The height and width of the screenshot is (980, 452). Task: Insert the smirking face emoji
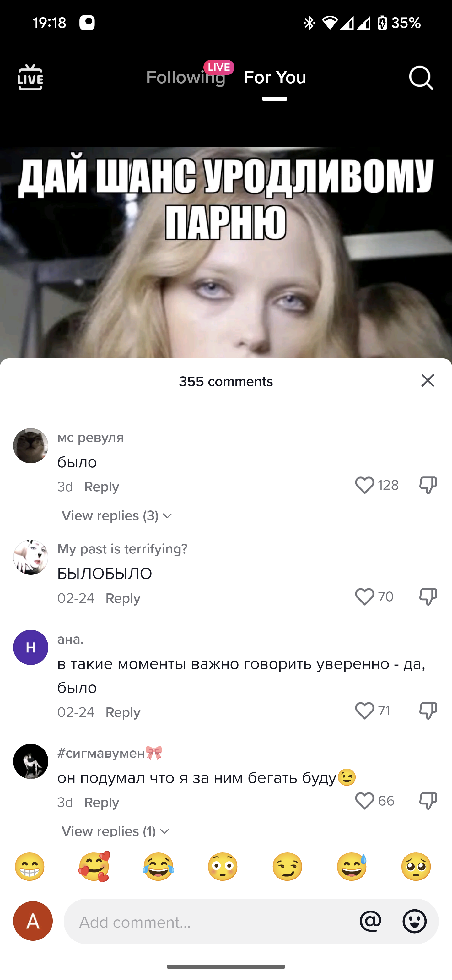(288, 867)
